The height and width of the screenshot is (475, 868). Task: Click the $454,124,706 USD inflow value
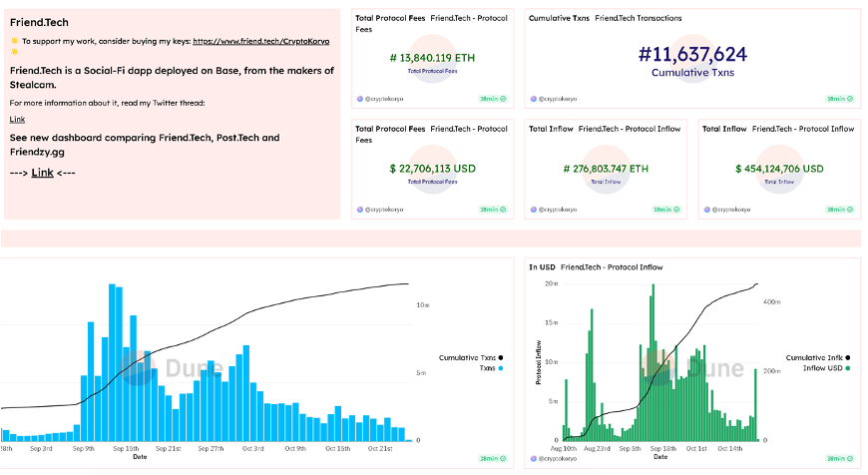click(779, 169)
